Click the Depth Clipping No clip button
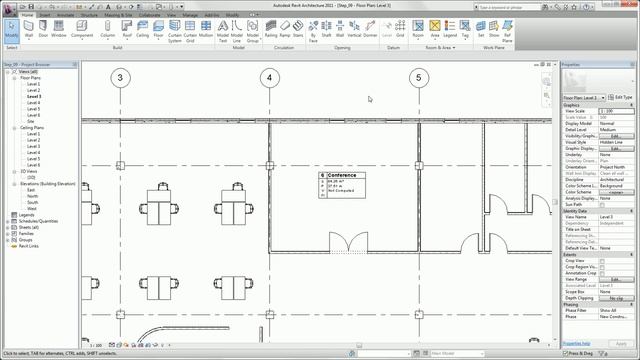The height and width of the screenshot is (360, 640). (616, 298)
